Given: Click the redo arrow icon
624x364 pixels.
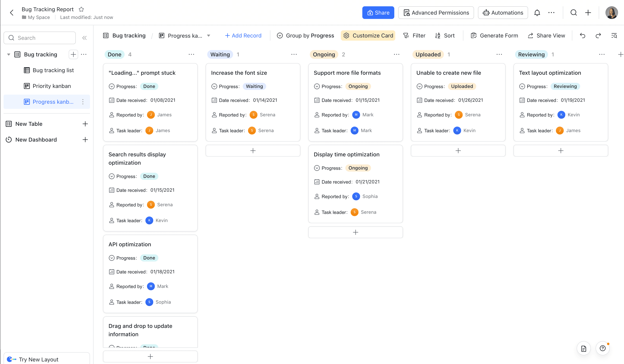Looking at the screenshot, I should point(598,36).
